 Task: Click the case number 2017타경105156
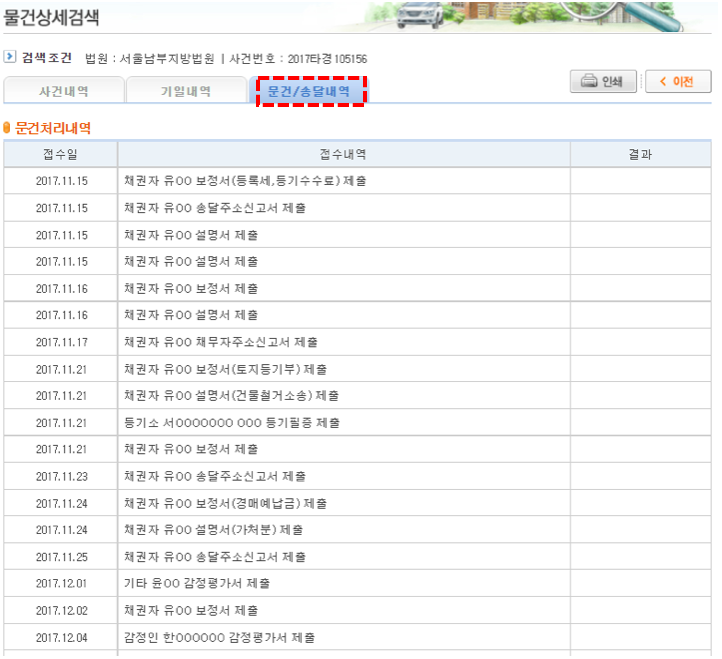click(327, 59)
